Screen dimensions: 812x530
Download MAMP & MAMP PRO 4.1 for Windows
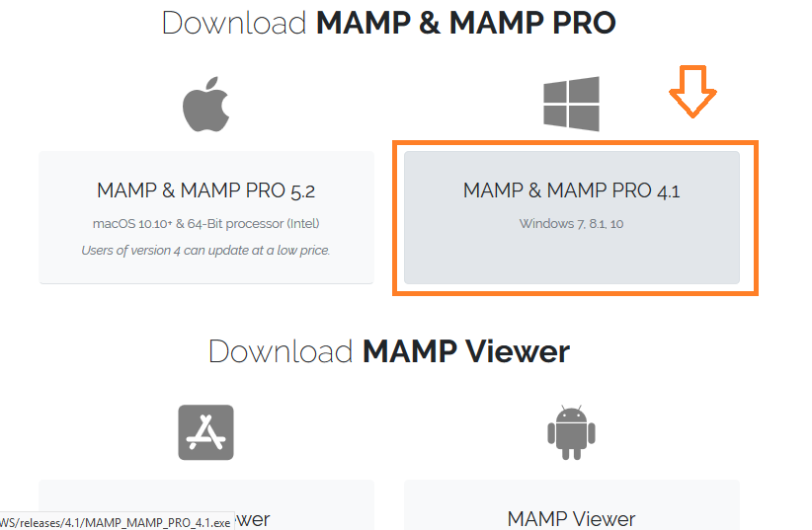coord(572,217)
